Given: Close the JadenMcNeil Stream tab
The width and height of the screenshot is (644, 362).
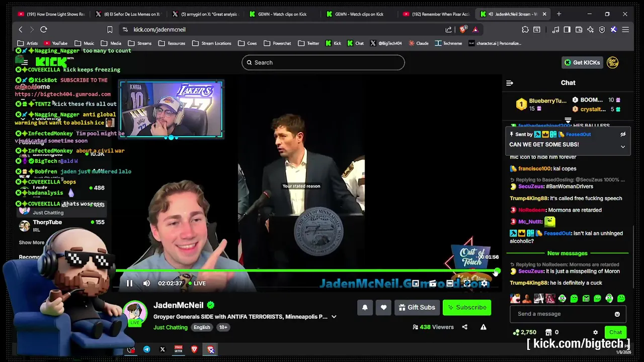Looking at the screenshot, I should point(544,14).
